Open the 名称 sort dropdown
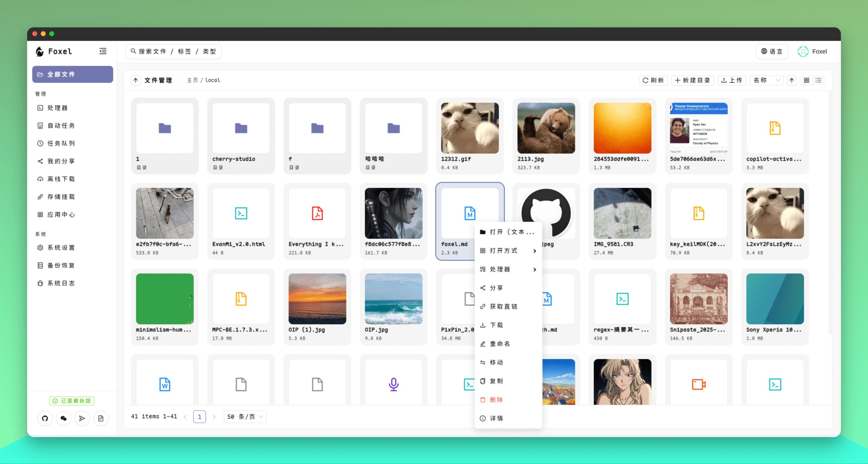This screenshot has width=868, height=464. [766, 80]
